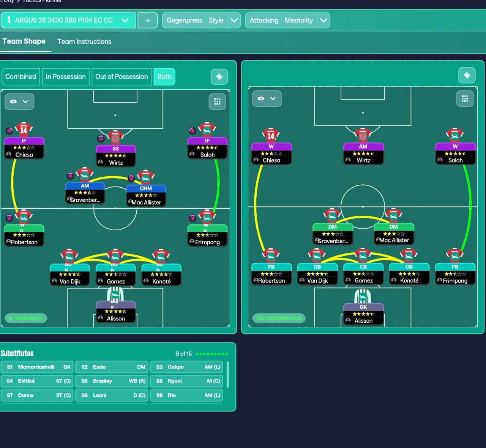The width and height of the screenshot is (486, 448).
Task: Select Gravenberch's DM shirt on the Out of Possession pitch
Action: pyautogui.click(x=332, y=215)
